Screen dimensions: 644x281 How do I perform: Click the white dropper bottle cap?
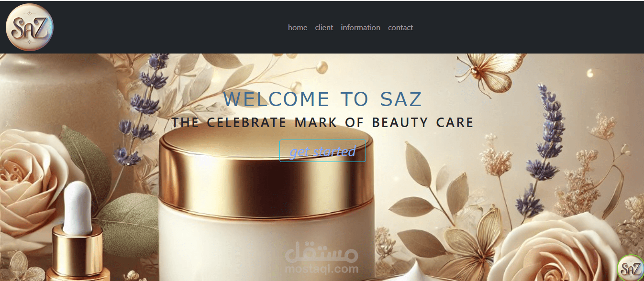pos(77,208)
